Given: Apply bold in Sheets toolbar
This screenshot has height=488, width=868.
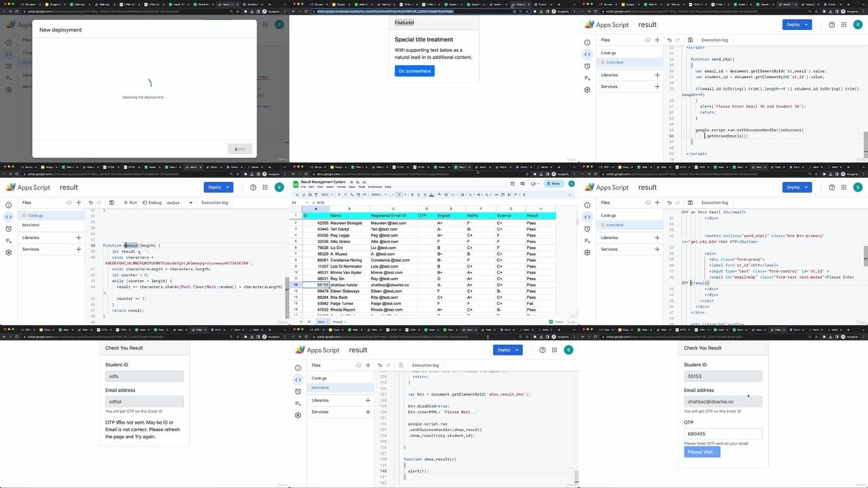Looking at the screenshot, I should [412, 194].
